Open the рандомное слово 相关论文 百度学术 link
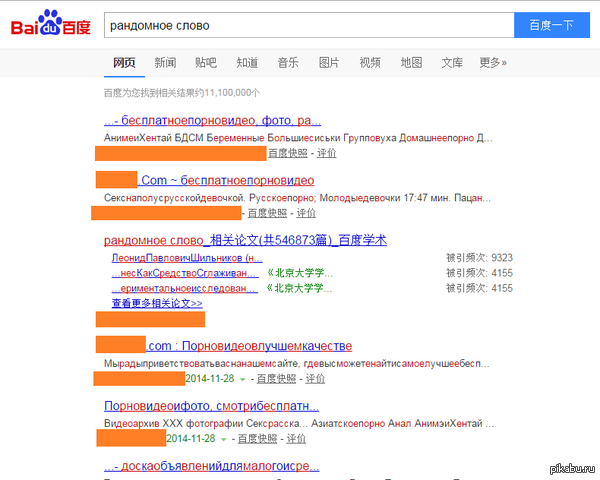Image resolution: width=600 pixels, height=480 pixels. click(245, 240)
